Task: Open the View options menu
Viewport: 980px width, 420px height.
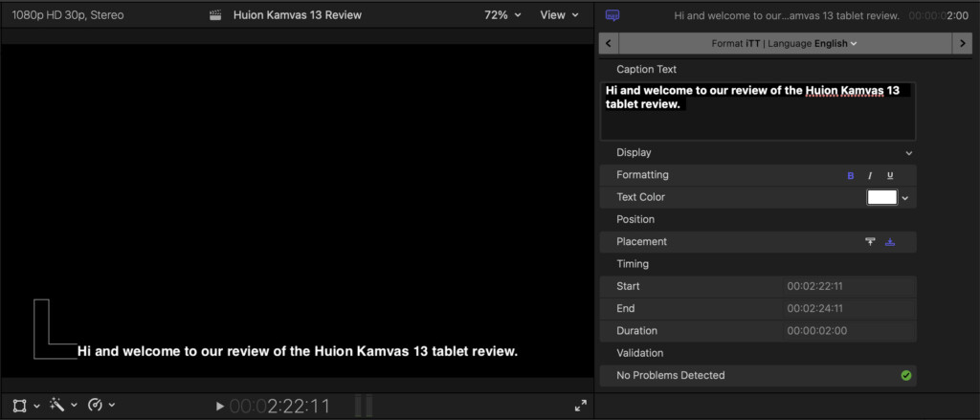Action: pos(559,15)
